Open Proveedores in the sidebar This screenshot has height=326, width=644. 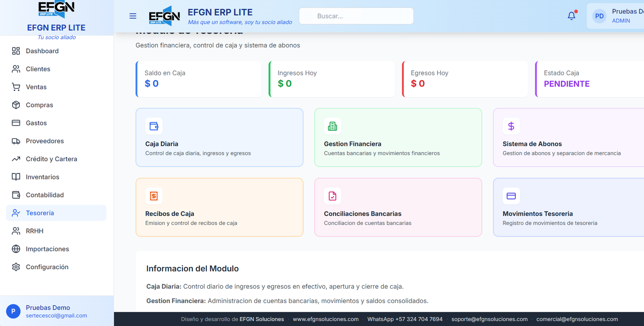pyautogui.click(x=56, y=141)
